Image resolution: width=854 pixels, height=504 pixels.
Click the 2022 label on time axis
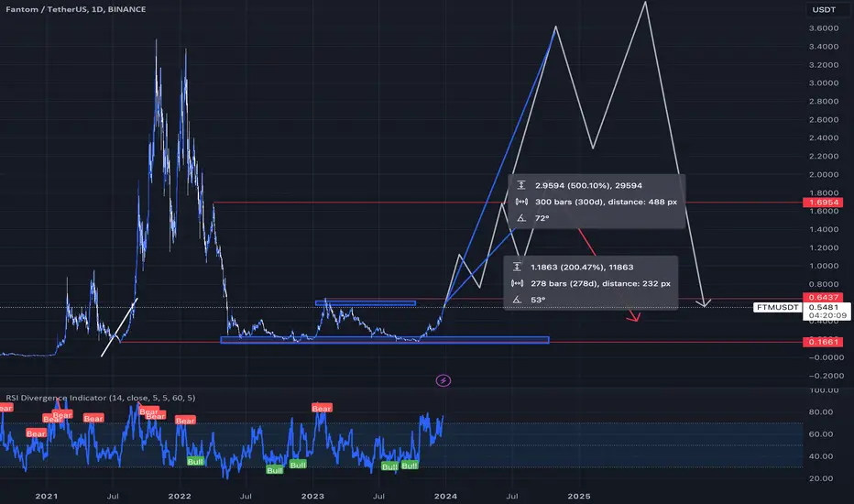point(180,496)
